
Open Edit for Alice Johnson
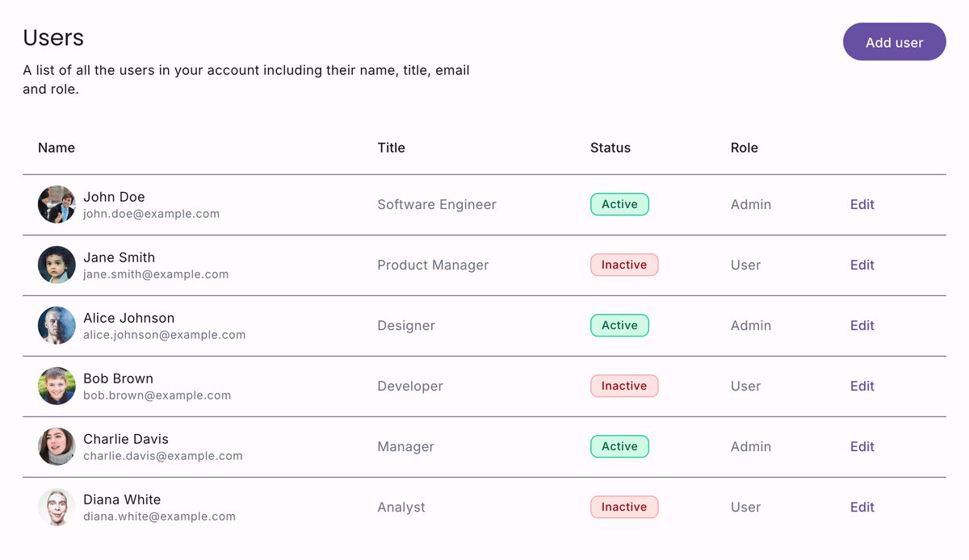click(x=862, y=326)
